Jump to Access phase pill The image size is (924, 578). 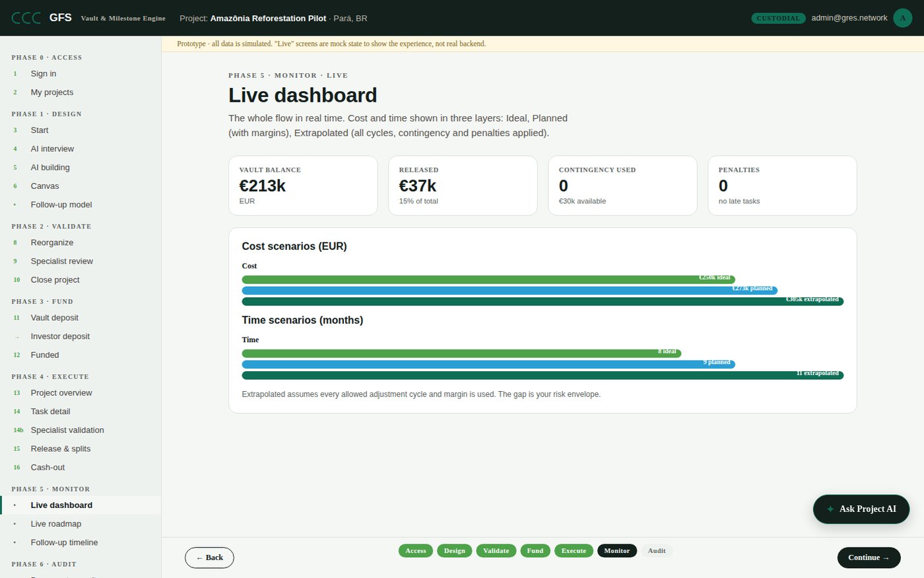(416, 551)
